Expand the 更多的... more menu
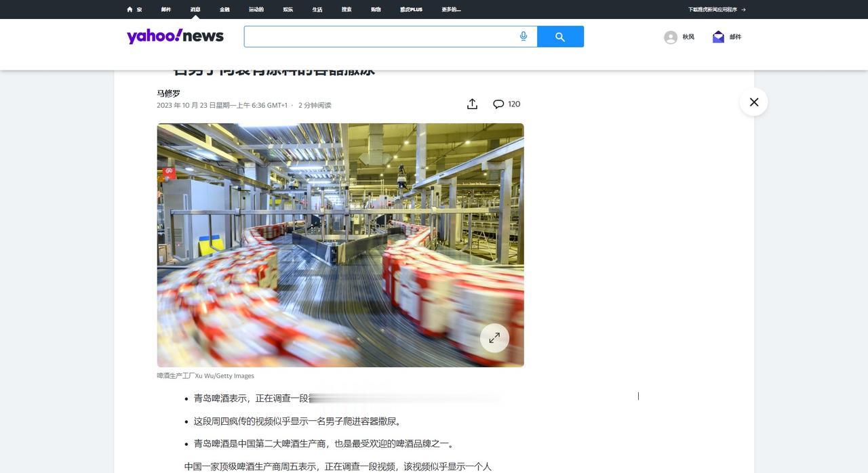Image resolution: width=868 pixels, height=473 pixels. [451, 9]
